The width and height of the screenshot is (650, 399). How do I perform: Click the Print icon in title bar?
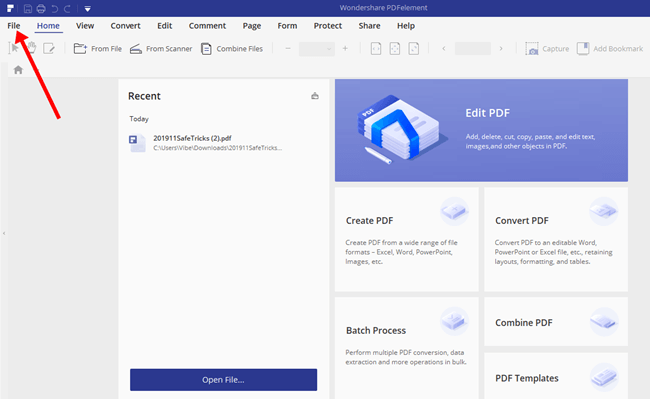(41, 8)
